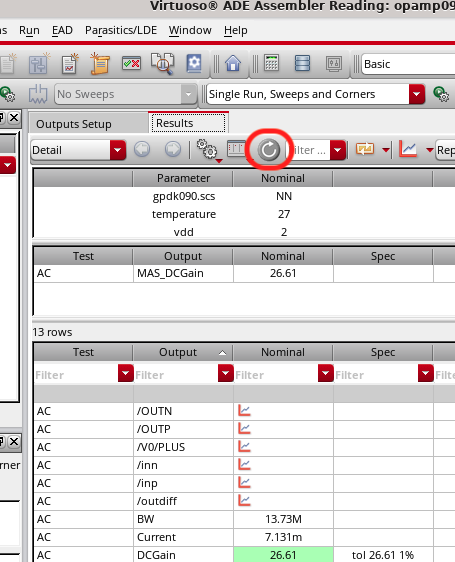Image resolution: width=455 pixels, height=562 pixels.
Task: Open the results filter dropdown arrow
Action: pos(338,150)
